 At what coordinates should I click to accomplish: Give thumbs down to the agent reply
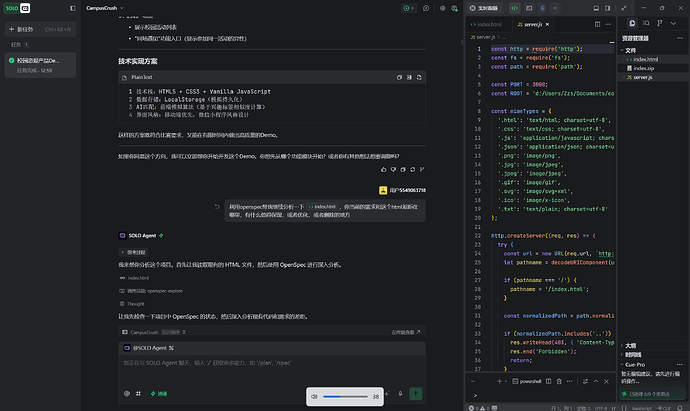pos(393,169)
